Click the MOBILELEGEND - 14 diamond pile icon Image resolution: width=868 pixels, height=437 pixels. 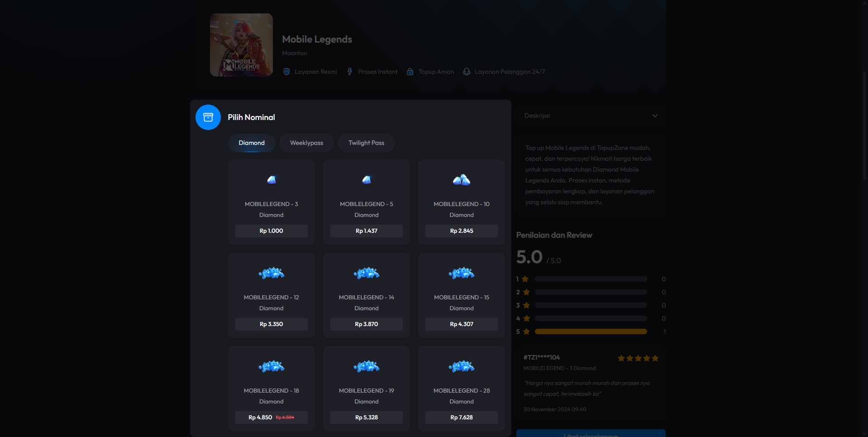pyautogui.click(x=367, y=273)
